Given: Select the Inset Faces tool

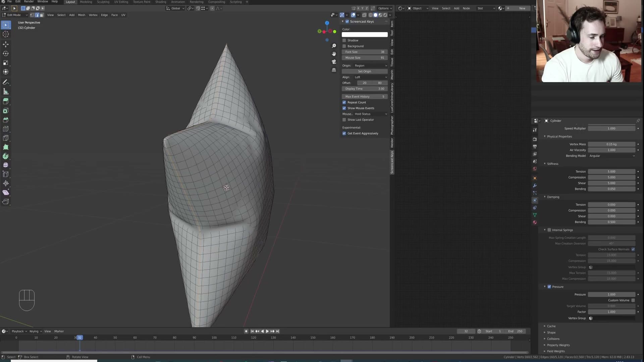Looking at the screenshot, I should tap(6, 111).
